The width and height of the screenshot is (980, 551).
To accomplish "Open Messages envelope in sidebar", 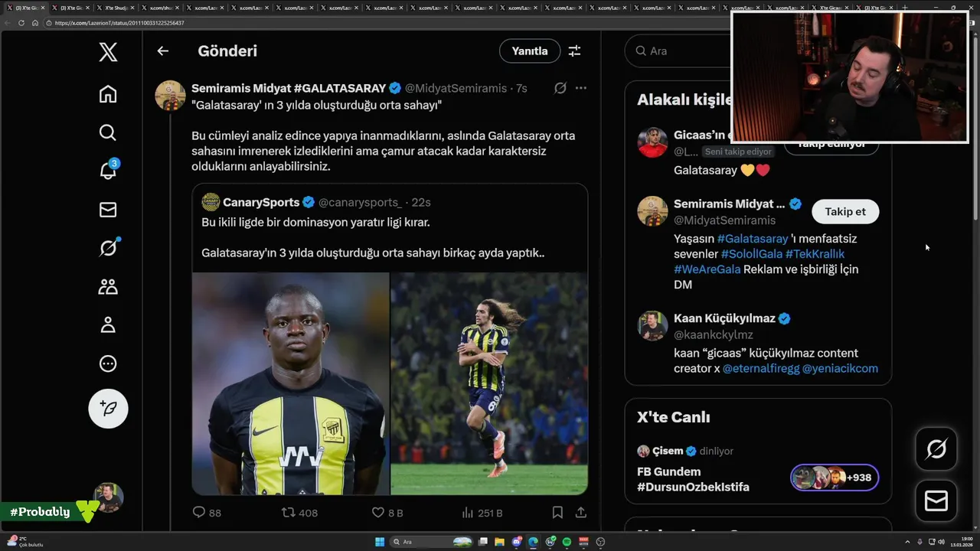I will (x=108, y=210).
